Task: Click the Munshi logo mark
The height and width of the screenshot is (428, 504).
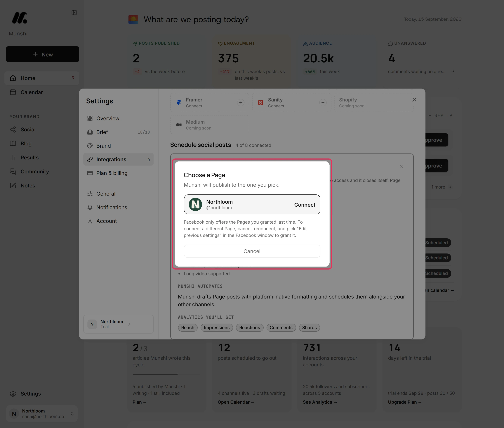Action: click(x=20, y=18)
